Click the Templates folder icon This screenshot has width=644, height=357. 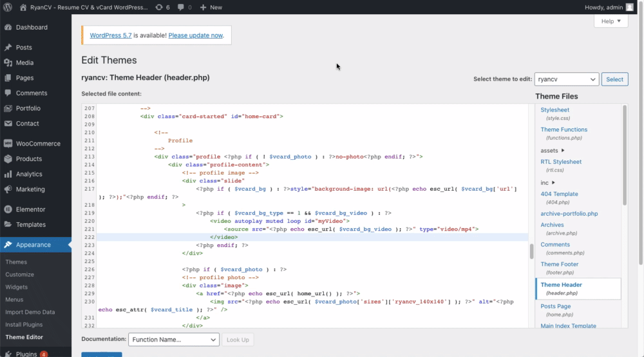pos(8,224)
